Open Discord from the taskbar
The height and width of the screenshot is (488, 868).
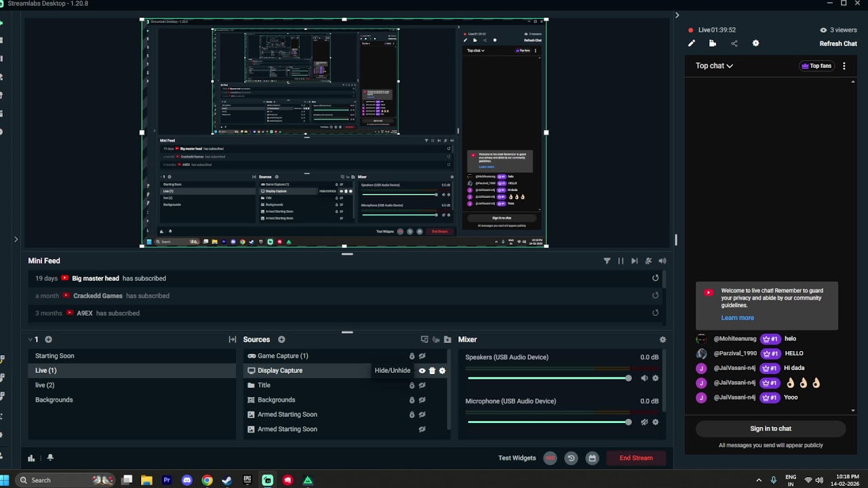click(x=186, y=480)
